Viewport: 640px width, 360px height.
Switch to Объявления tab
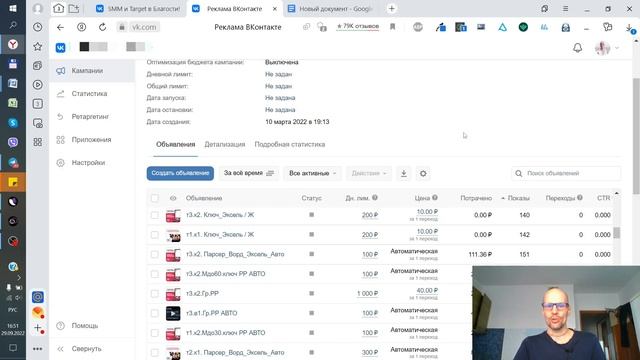tap(176, 144)
